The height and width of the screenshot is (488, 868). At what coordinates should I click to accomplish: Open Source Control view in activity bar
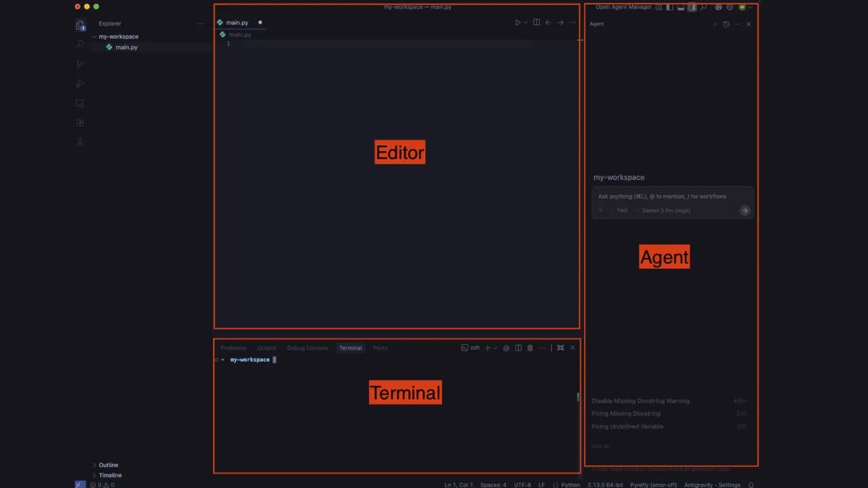coord(80,64)
